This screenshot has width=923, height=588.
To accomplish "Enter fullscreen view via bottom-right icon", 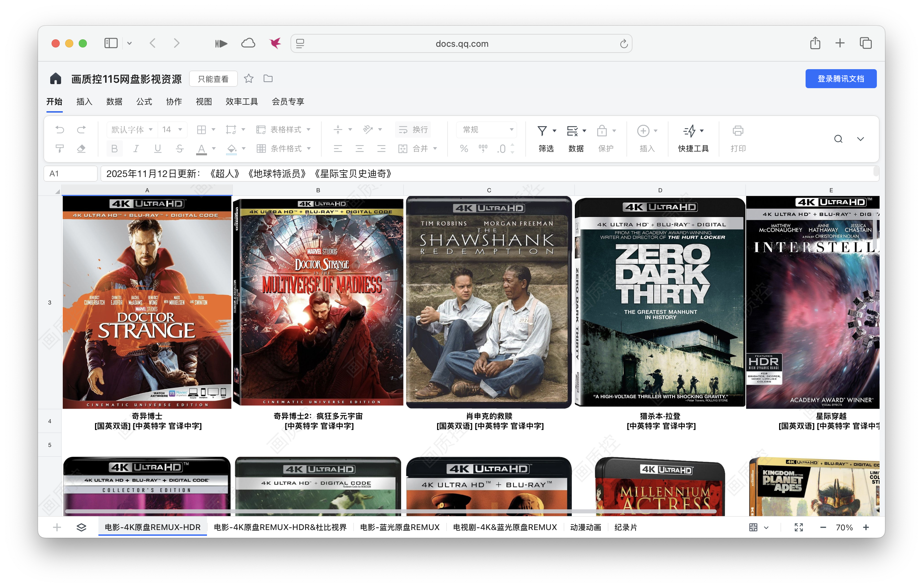I will click(x=798, y=528).
